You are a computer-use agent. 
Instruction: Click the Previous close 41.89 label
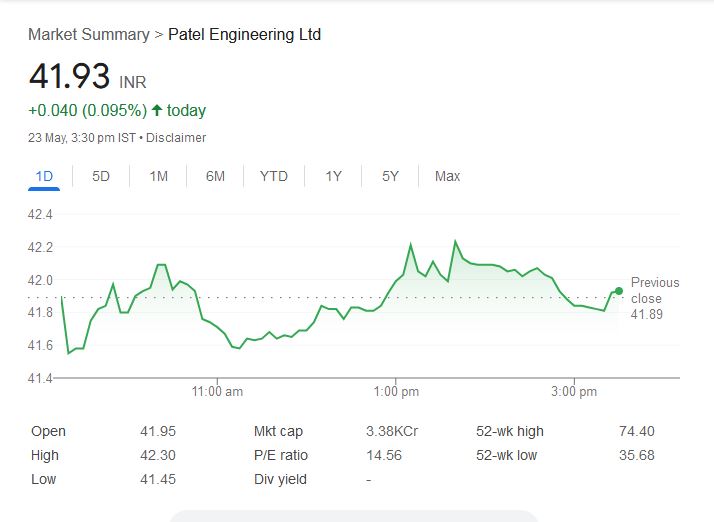[654, 298]
